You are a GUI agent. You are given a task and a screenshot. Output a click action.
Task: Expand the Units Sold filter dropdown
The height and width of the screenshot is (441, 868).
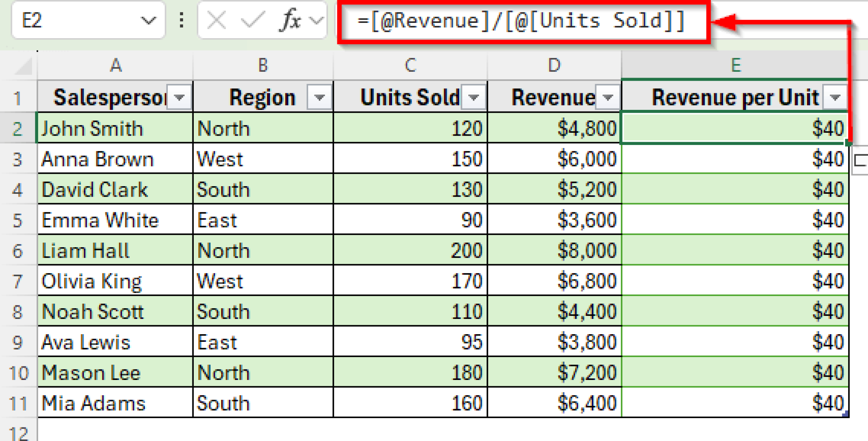point(473,98)
